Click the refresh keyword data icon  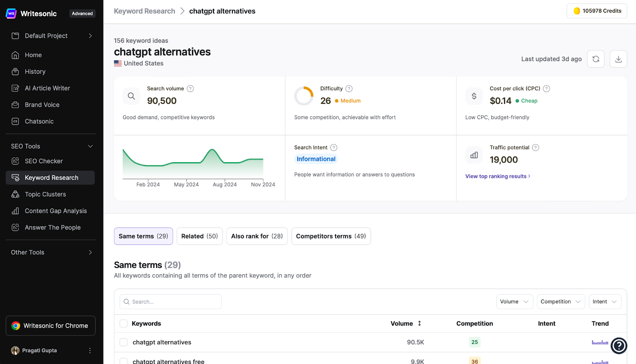point(596,59)
